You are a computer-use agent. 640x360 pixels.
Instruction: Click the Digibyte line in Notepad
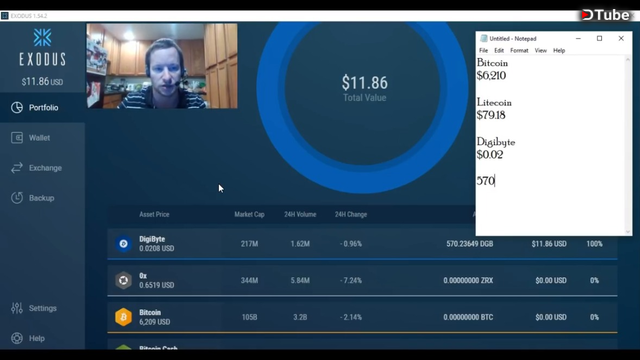coord(496,142)
